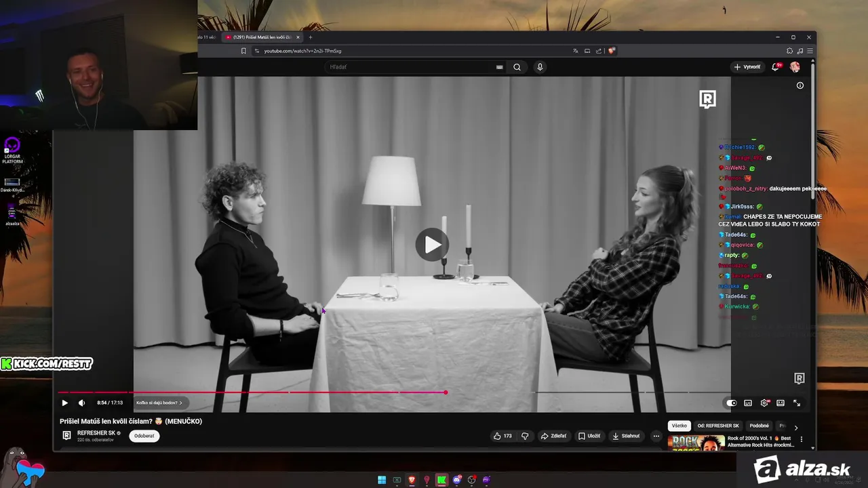Open the Lorgar Platform desktop icon
This screenshot has width=868, height=488.
coord(12,150)
